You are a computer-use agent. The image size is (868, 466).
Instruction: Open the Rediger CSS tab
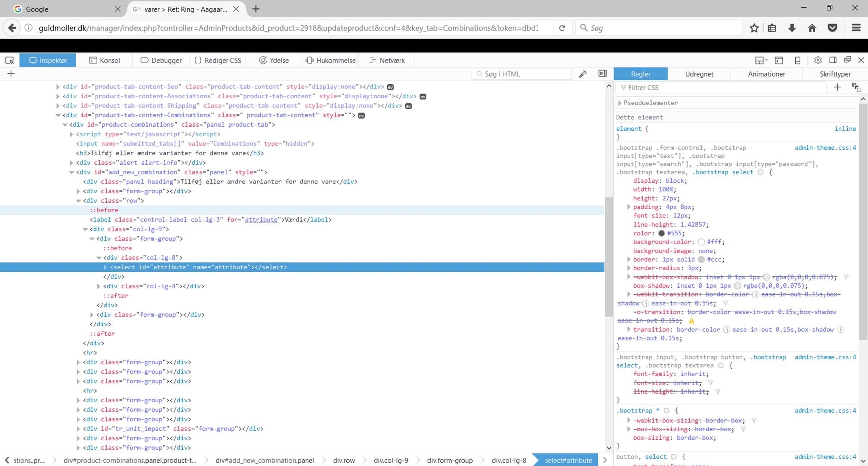click(218, 60)
